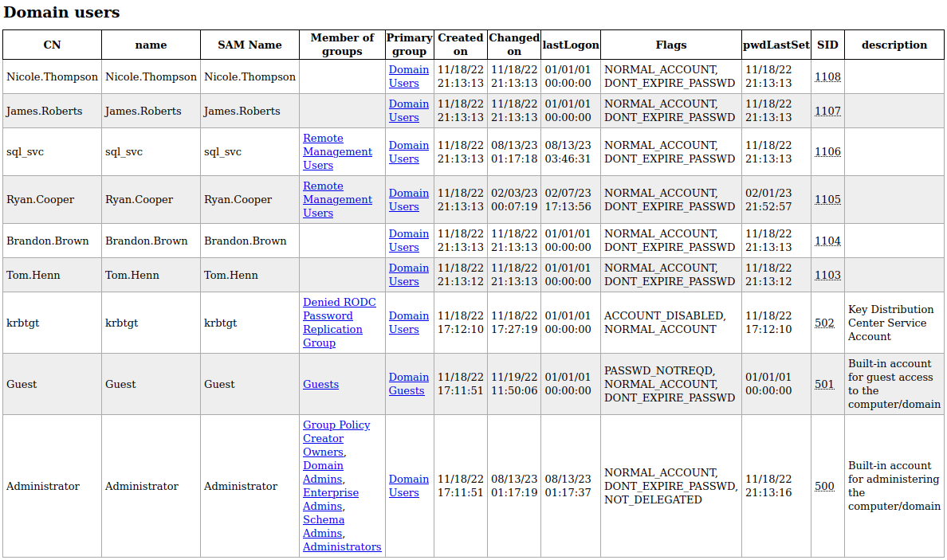Open Denied RODC Password Replication Group link
Screen dimensions: 947x560
click(339, 323)
